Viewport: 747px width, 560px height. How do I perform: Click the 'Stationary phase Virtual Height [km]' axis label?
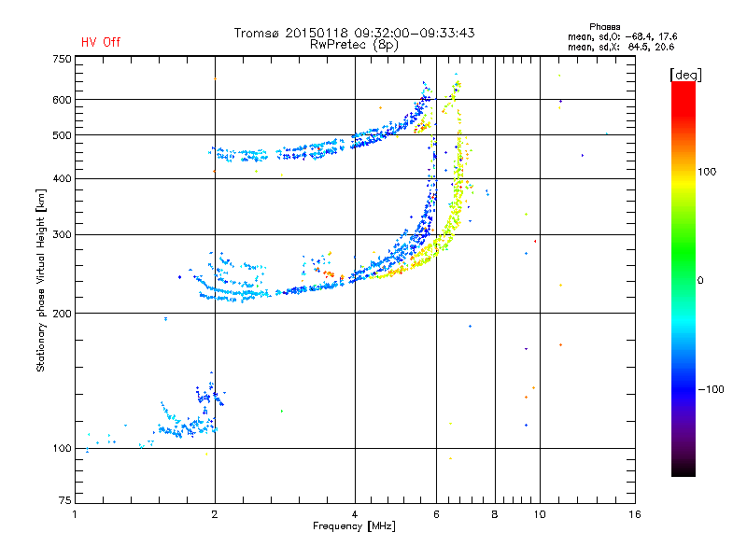pyautogui.click(x=41, y=280)
